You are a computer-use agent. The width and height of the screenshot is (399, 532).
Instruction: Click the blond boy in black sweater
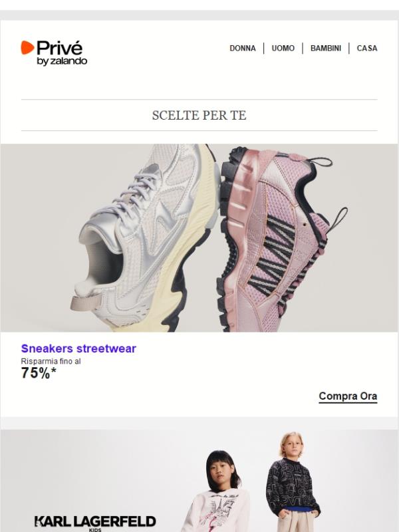293,481
